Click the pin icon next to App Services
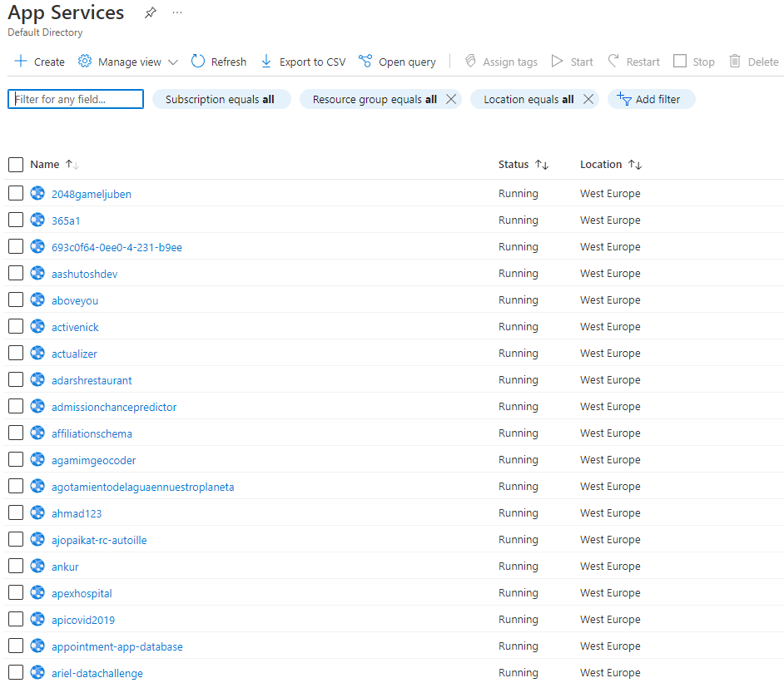 150,13
